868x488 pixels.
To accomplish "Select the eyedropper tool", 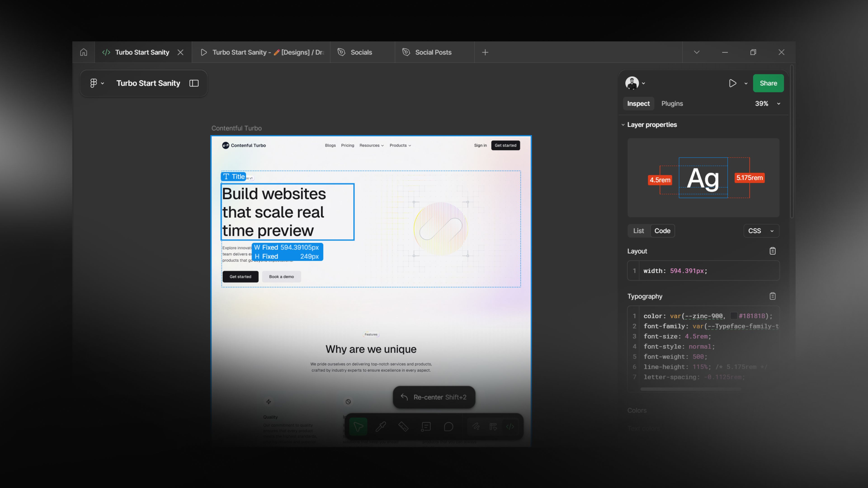I will click(381, 426).
